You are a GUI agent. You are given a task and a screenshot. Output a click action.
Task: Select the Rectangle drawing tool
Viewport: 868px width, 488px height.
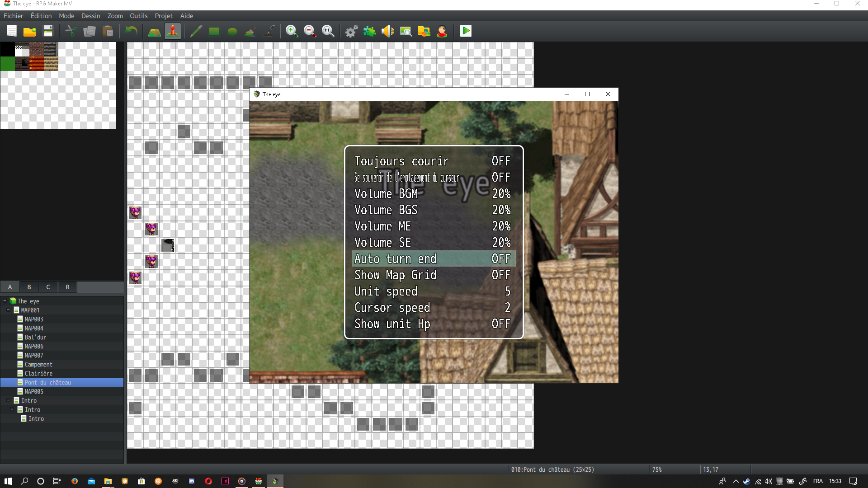(x=214, y=31)
